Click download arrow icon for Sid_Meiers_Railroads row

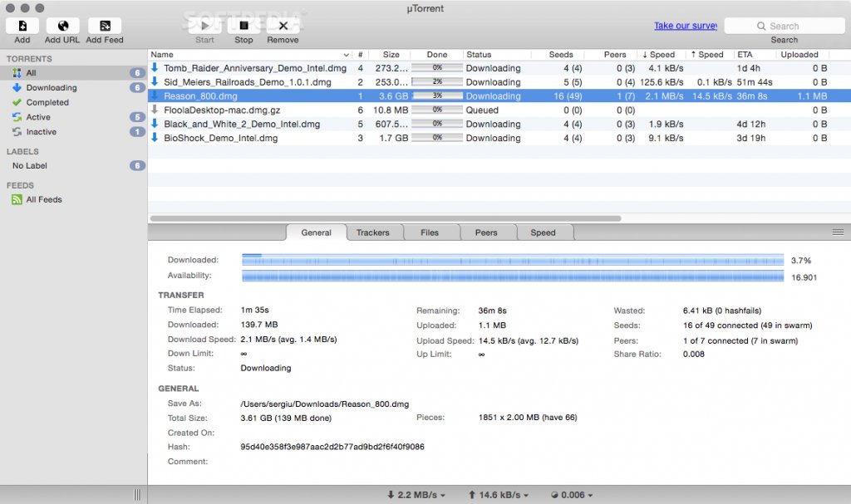[155, 81]
